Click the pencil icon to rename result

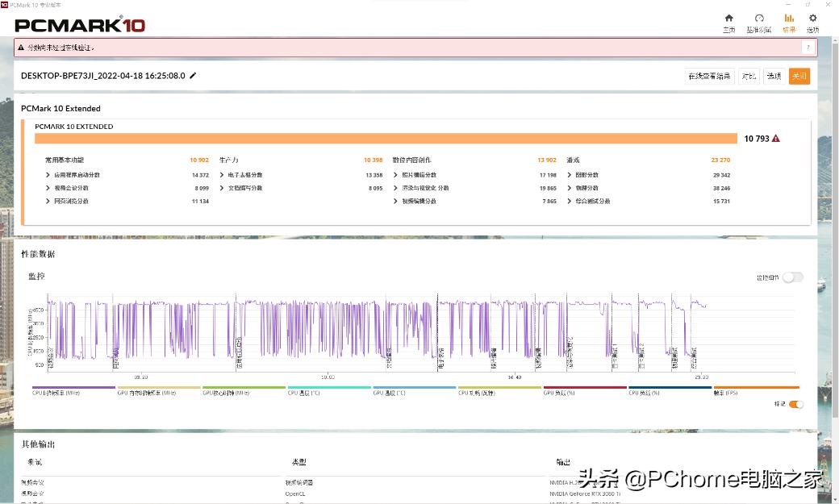click(193, 76)
